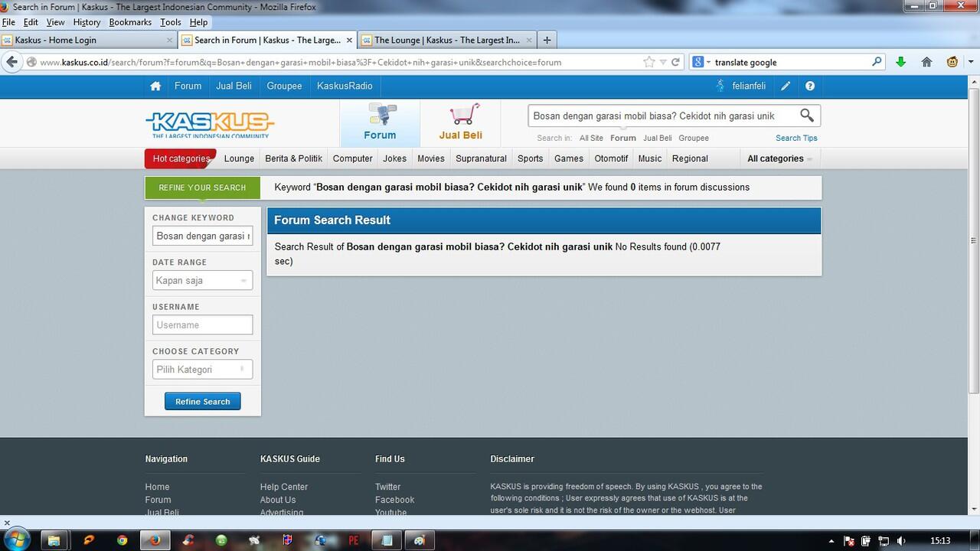Viewport: 980px width, 551px height.
Task: Click the Firefox home toolbar icon
Action: (926, 62)
